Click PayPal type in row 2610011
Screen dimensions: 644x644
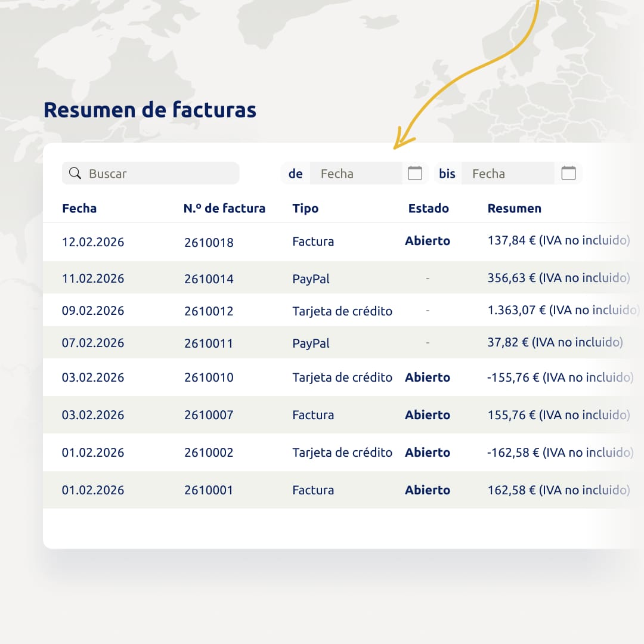point(311,343)
